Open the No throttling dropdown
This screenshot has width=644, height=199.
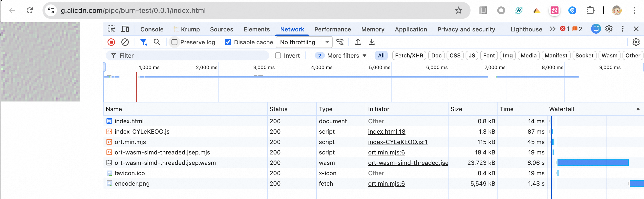click(x=304, y=42)
